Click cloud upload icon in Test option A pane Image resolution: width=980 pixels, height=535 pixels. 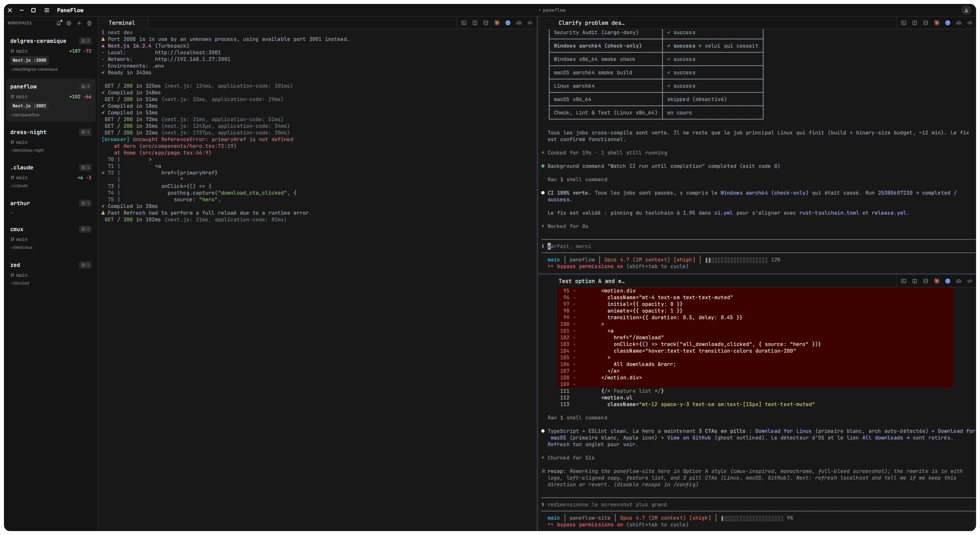pyautogui.click(x=959, y=281)
